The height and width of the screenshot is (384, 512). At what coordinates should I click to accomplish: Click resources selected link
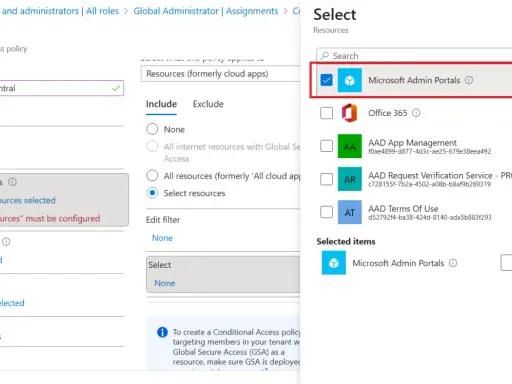(x=28, y=200)
